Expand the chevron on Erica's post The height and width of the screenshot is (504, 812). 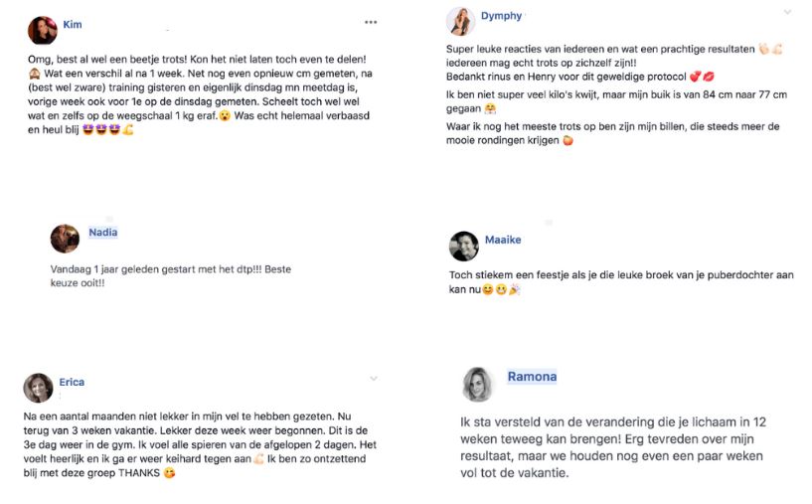pyautogui.click(x=374, y=379)
